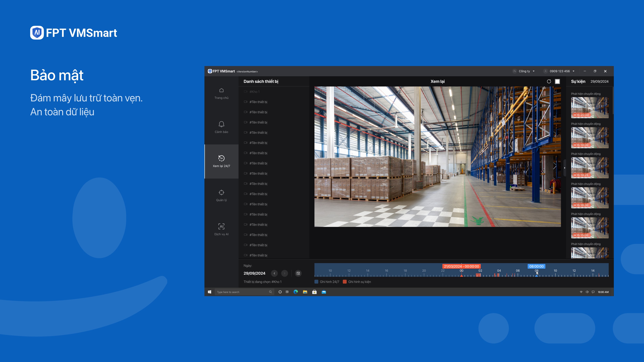Viewport: 644px width, 362px height.
Task: Click the Ngày date value 29/09/2024
Action: point(255,273)
